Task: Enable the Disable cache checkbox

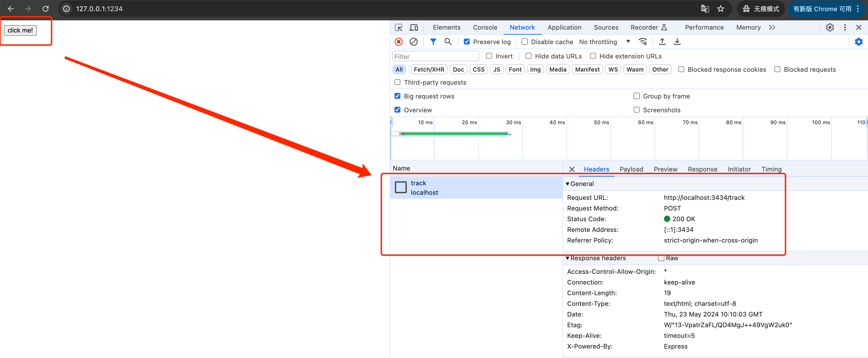Action: [x=525, y=41]
